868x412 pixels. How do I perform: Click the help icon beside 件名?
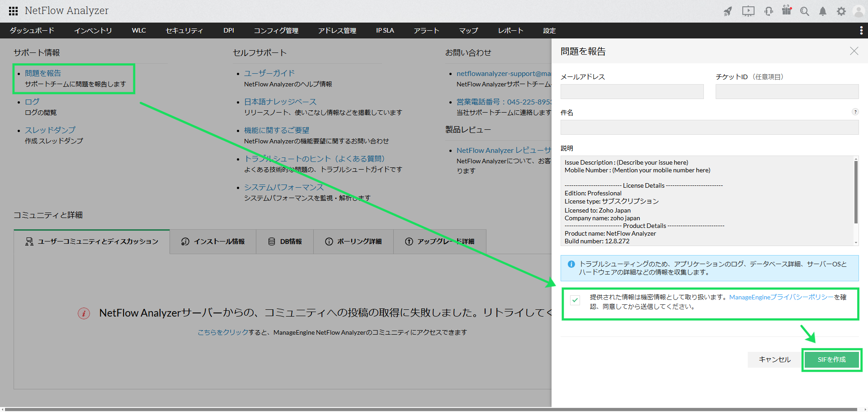click(855, 112)
